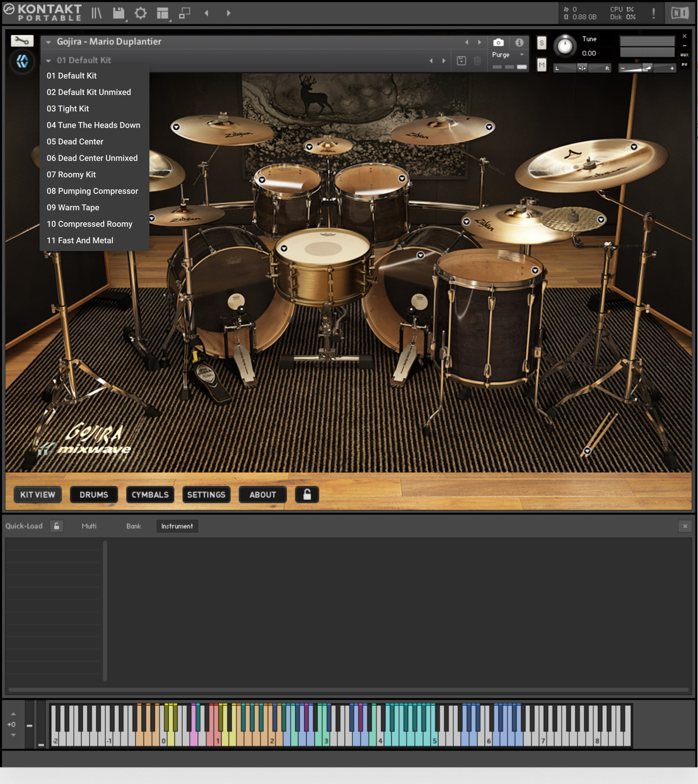Toggle the Quick-Load lock icon
This screenshot has width=698, height=784.
(x=56, y=526)
